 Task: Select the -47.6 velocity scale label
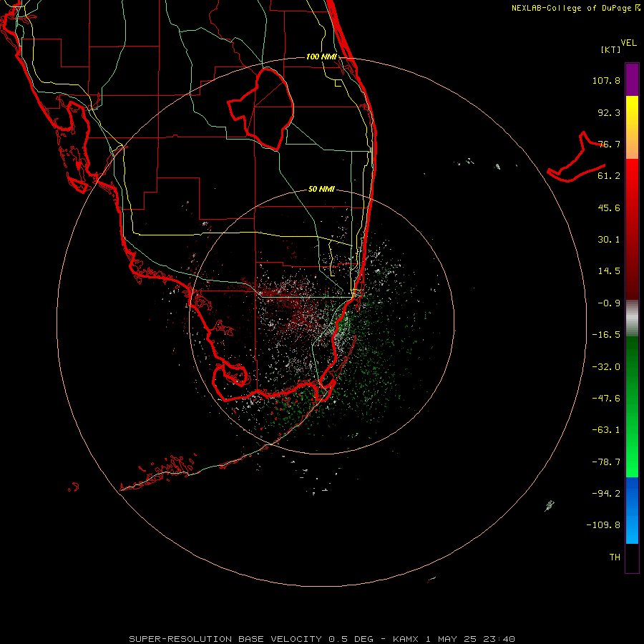(x=606, y=399)
